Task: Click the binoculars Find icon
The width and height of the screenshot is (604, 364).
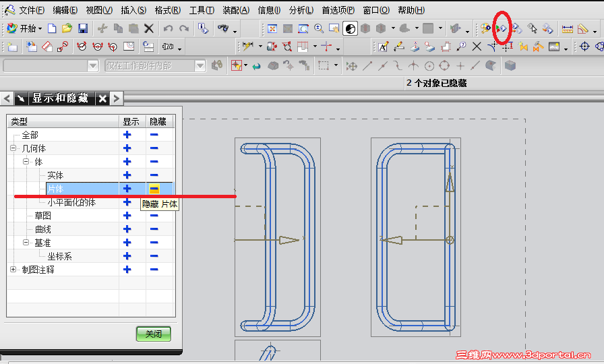Action: pos(223,28)
